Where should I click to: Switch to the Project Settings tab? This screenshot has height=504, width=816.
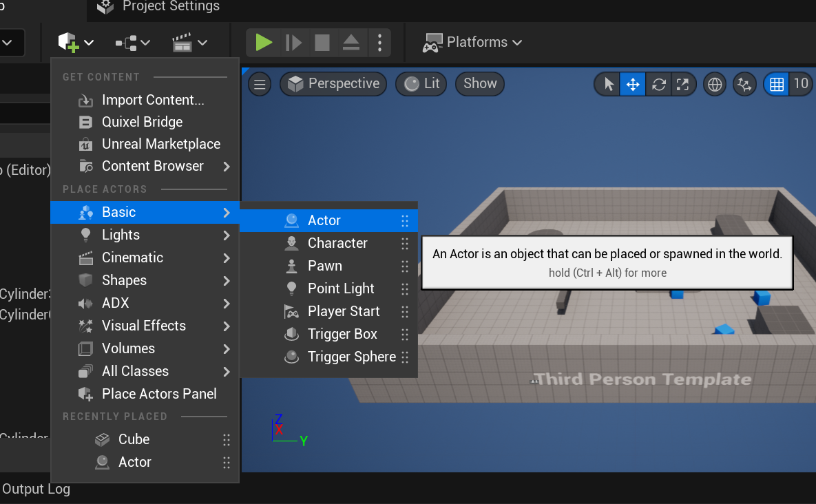pos(159,7)
